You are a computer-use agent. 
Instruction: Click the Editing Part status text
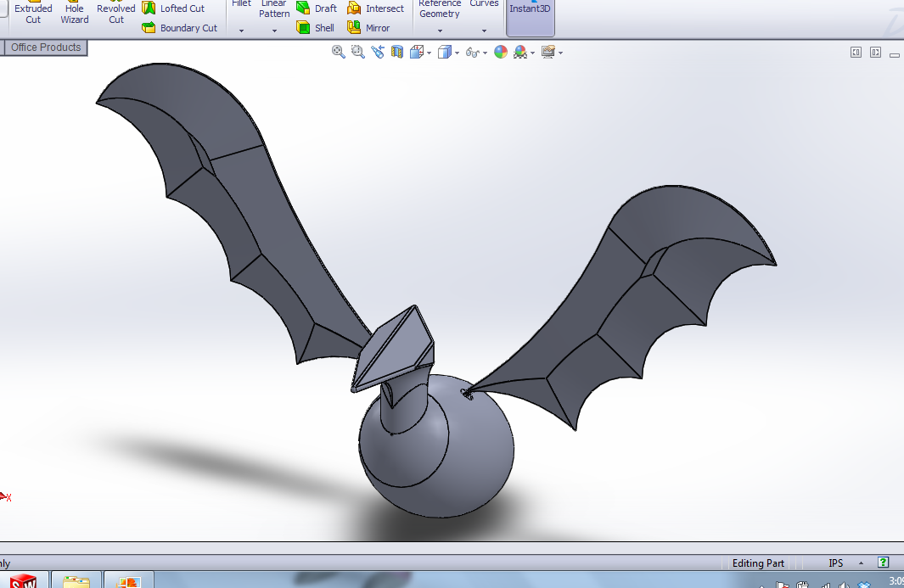[757, 563]
